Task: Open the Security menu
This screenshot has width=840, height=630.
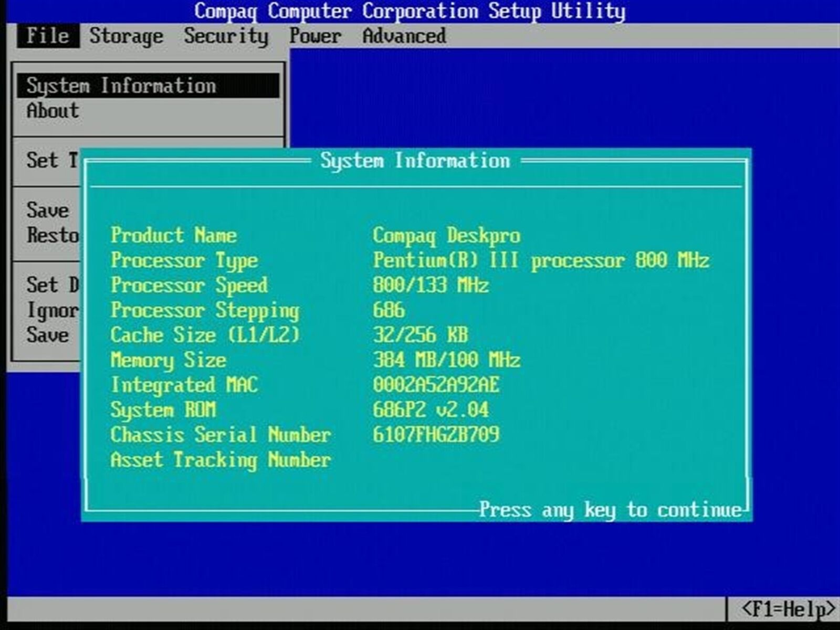Action: 226,36
